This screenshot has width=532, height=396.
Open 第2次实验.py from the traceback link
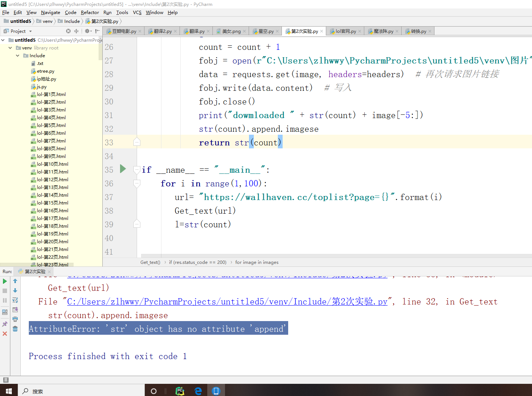227,302
